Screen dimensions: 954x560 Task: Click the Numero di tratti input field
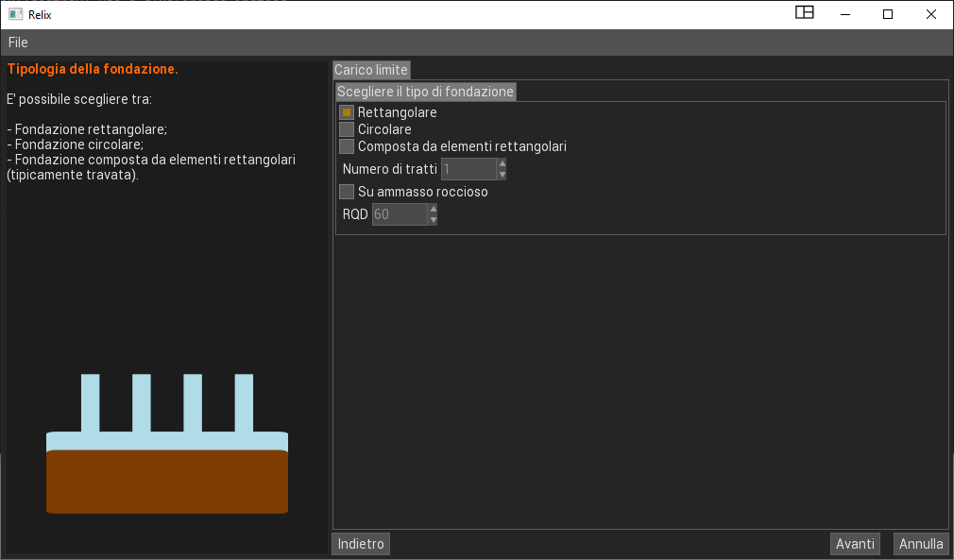click(x=468, y=169)
